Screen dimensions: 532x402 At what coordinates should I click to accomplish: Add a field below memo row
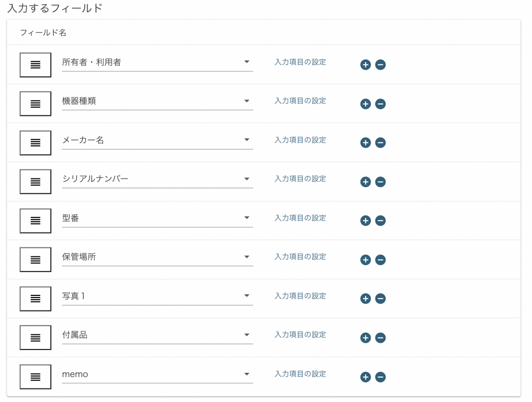[365, 377]
